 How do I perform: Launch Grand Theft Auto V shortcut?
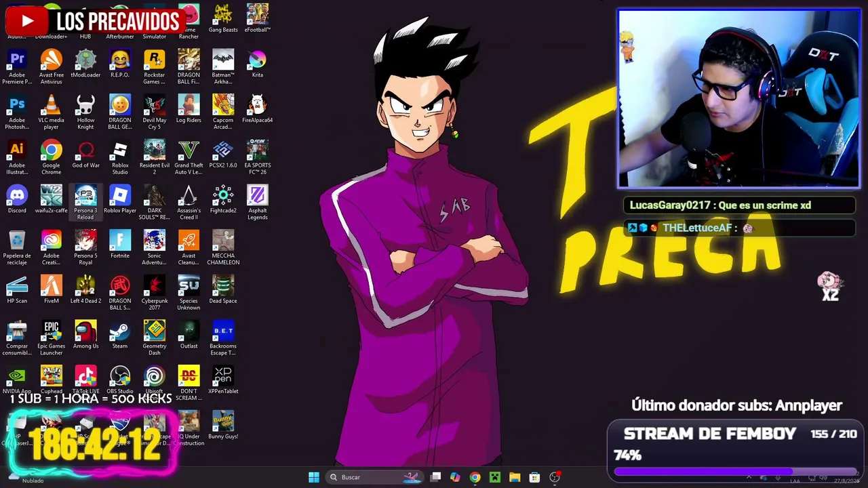[189, 157]
